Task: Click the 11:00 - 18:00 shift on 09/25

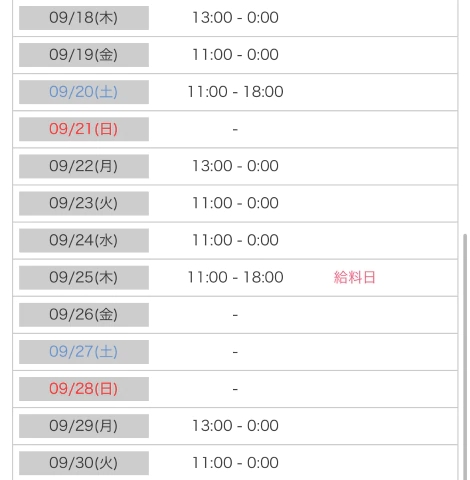Action: click(x=235, y=277)
